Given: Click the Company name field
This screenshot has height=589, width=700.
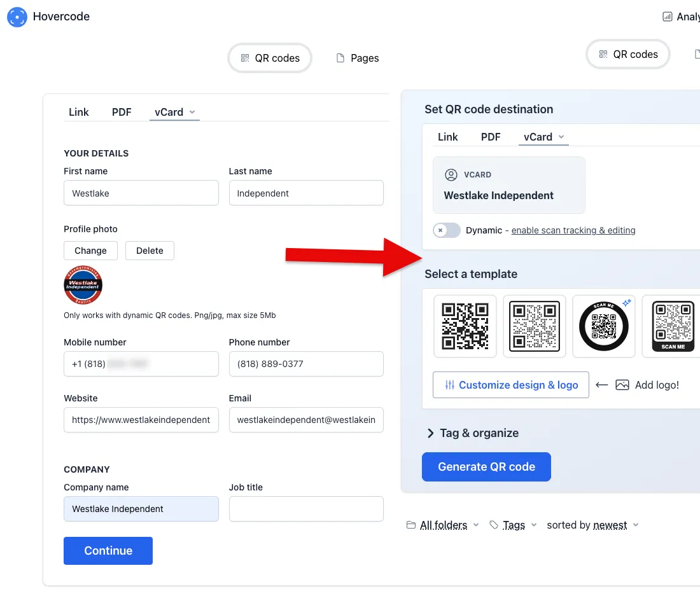Looking at the screenshot, I should (141, 509).
